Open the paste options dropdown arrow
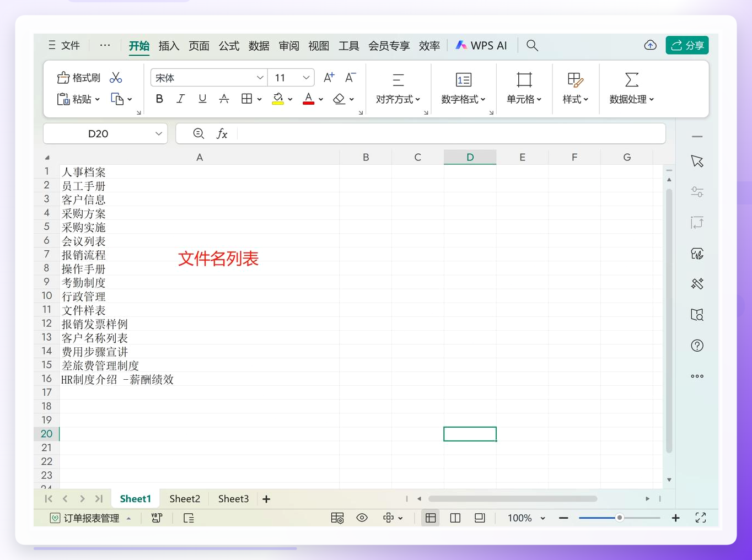 [x=98, y=100]
